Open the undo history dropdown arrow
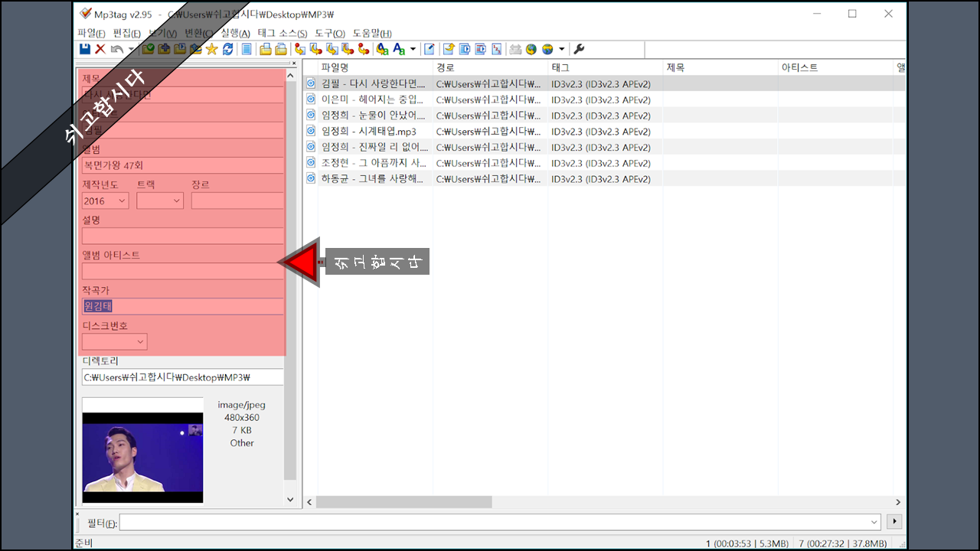Image resolution: width=980 pixels, height=551 pixels. click(131, 49)
